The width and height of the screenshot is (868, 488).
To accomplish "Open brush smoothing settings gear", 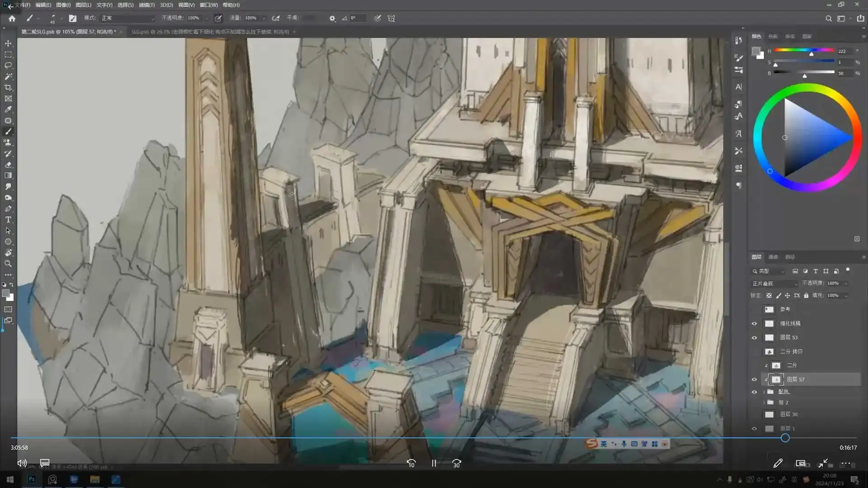I will tap(332, 19).
